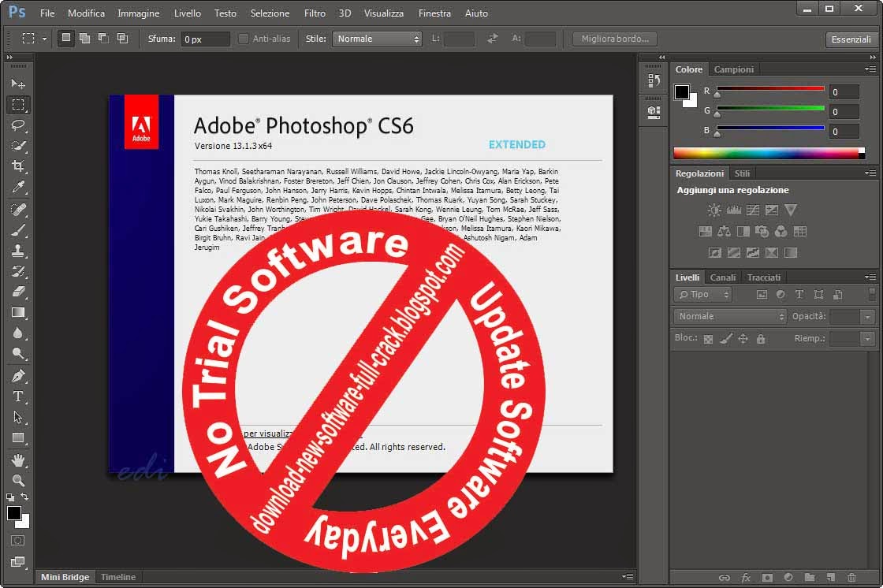Add a Channel Mixer adjustment
This screenshot has height=588, width=883.
point(781,231)
